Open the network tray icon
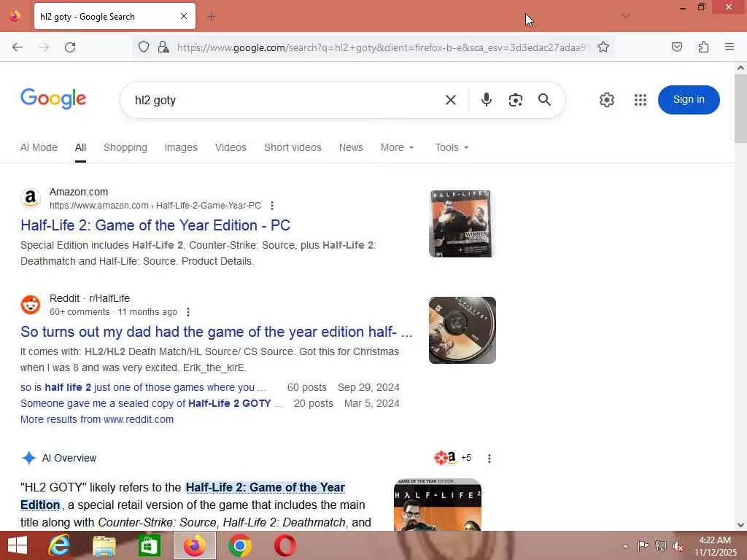 click(660, 545)
